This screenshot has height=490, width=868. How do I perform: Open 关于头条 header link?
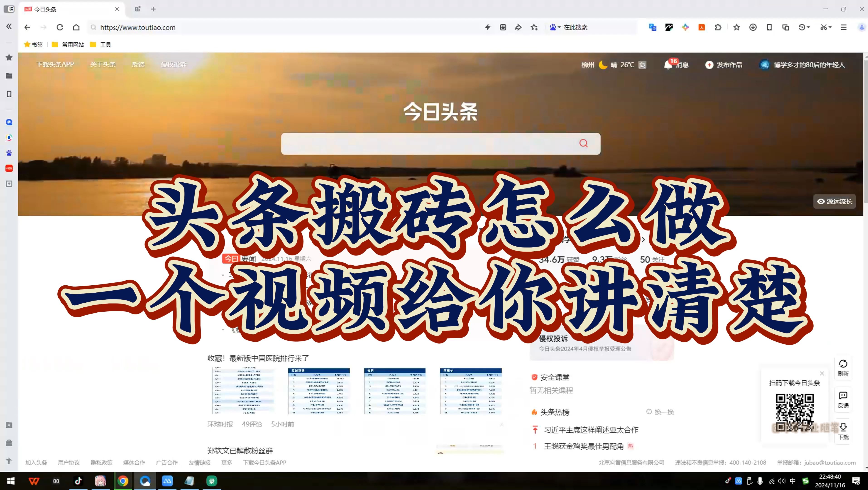click(103, 64)
